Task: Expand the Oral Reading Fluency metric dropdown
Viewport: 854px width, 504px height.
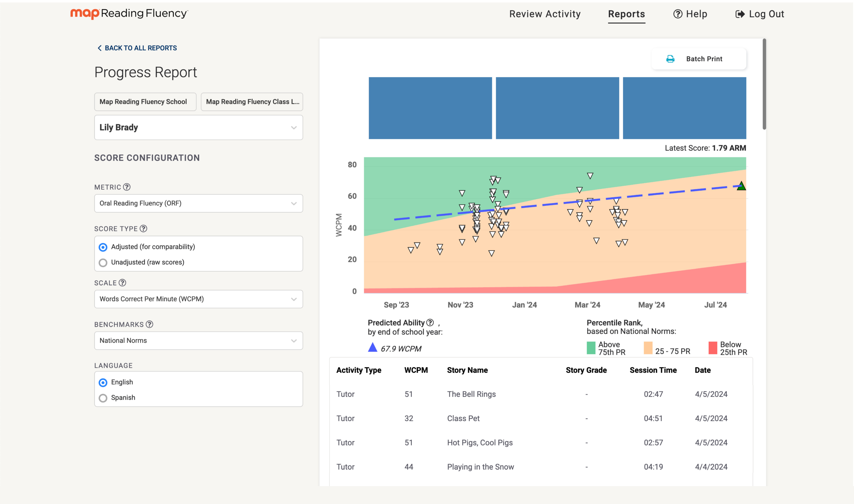Action: click(198, 203)
